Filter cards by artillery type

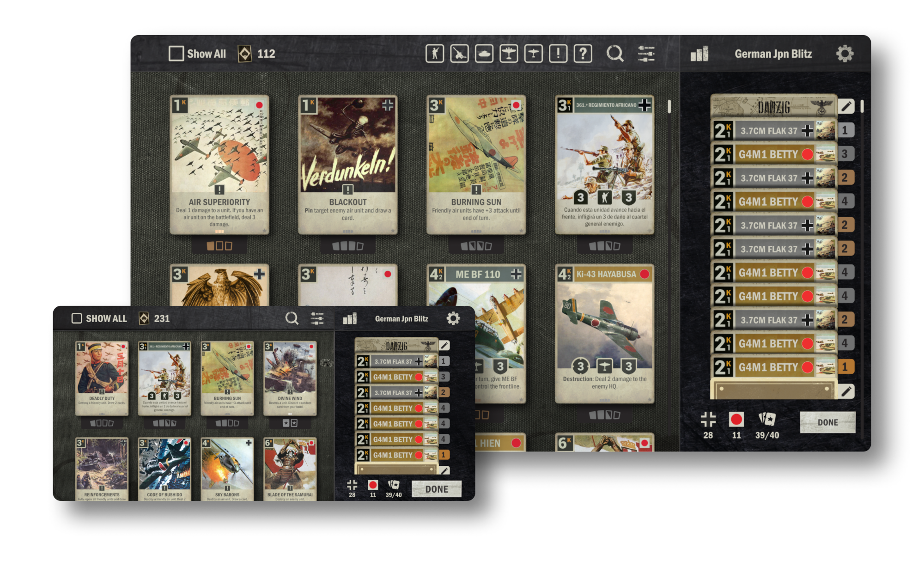[459, 54]
